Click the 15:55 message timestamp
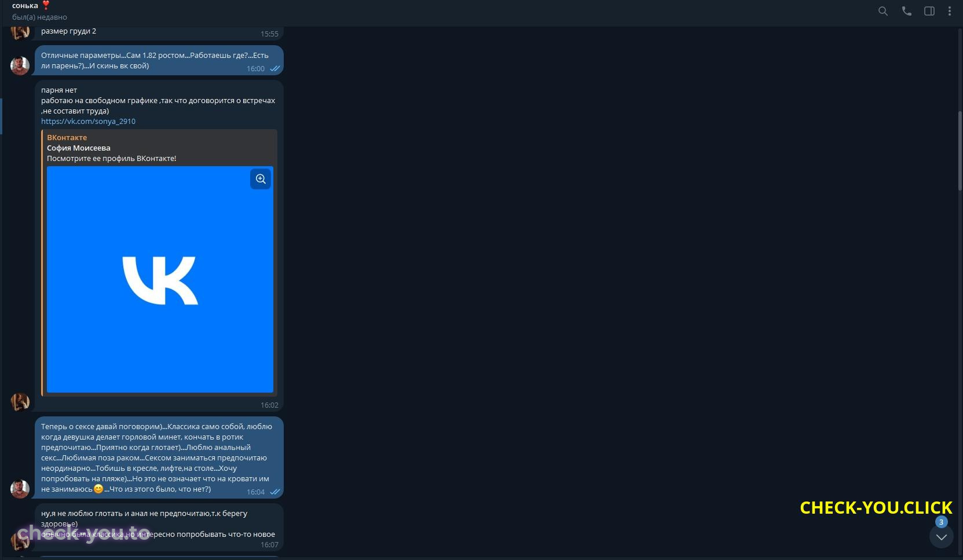The width and height of the screenshot is (963, 560). 269,34
